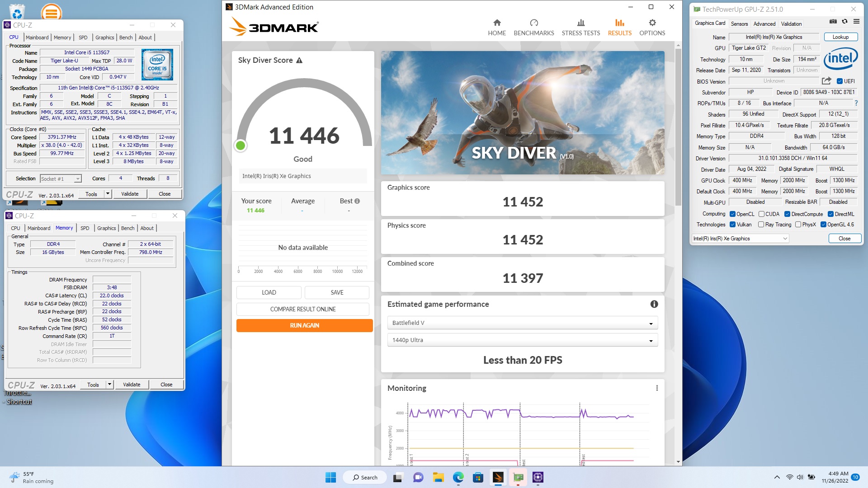
Task: Click COMPARE RESULT ONLINE
Action: pos(303,309)
